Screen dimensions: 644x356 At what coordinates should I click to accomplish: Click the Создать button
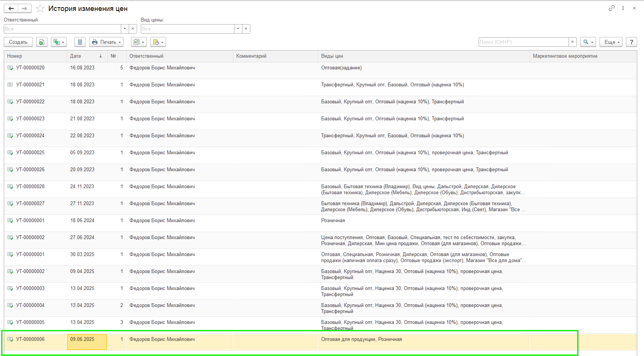coord(18,42)
